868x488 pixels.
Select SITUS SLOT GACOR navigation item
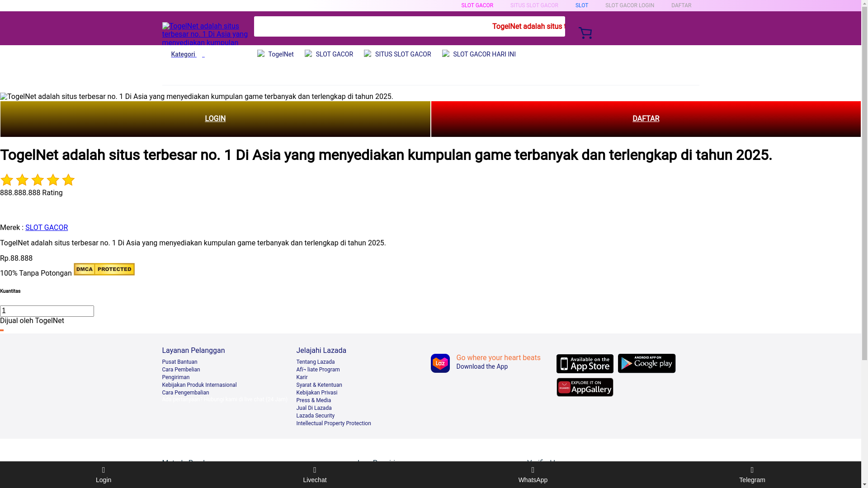(x=397, y=54)
